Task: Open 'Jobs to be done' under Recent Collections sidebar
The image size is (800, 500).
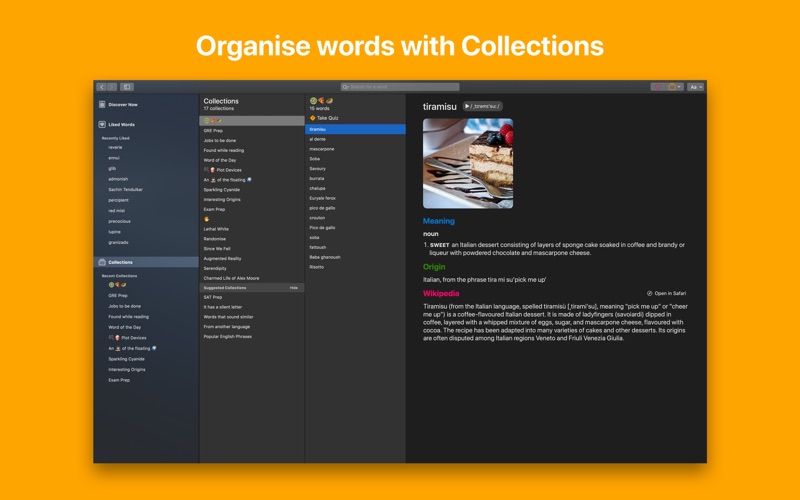Action: 124,306
